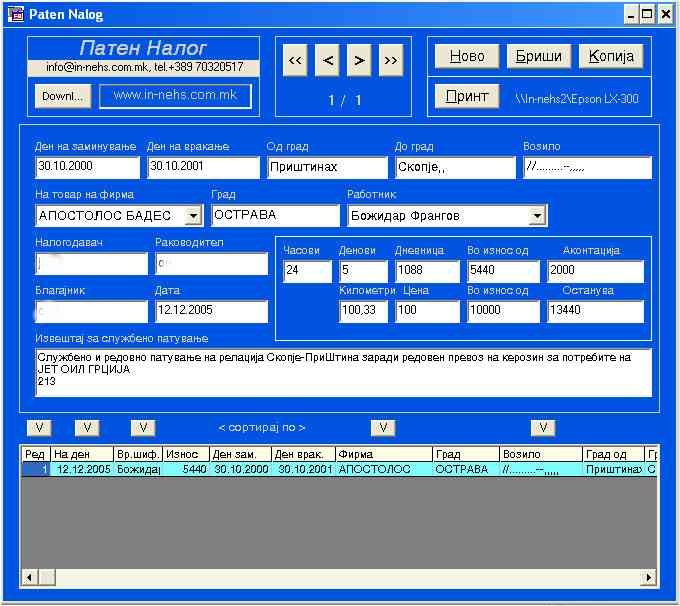Click the Ден зам. column header
Image resolution: width=680 pixels, height=606 pixels.
pos(241,454)
